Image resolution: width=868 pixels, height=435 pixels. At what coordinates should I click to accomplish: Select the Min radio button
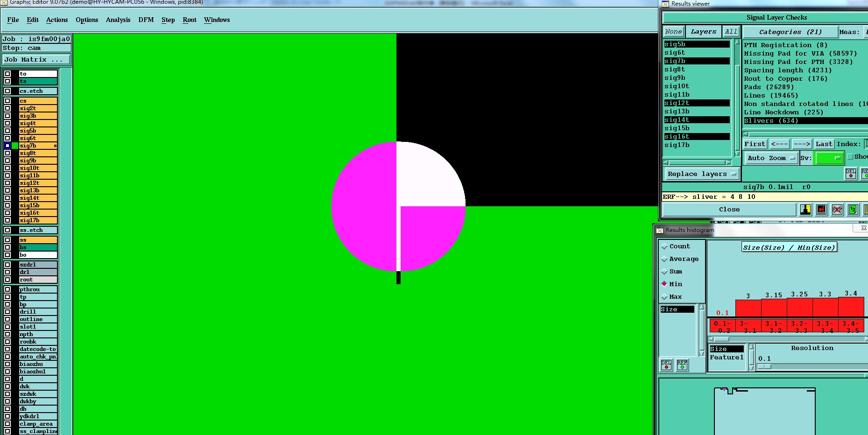coord(664,284)
